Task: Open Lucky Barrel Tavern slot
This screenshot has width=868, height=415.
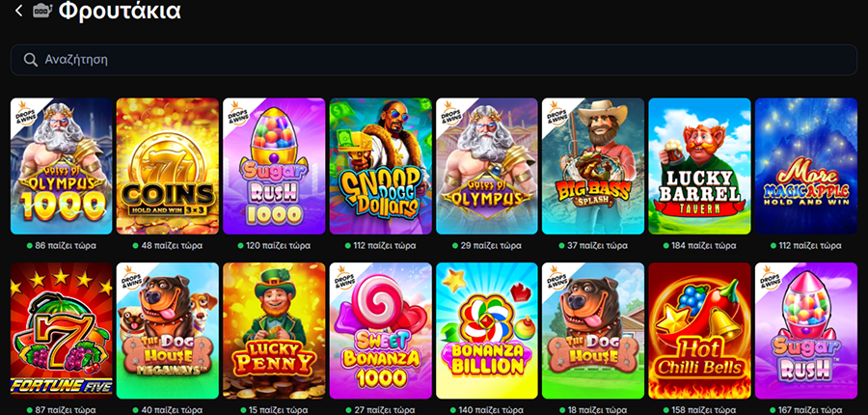Action: tap(700, 166)
